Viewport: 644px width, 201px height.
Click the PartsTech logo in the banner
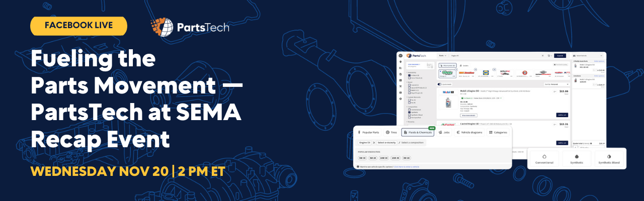coord(190,26)
